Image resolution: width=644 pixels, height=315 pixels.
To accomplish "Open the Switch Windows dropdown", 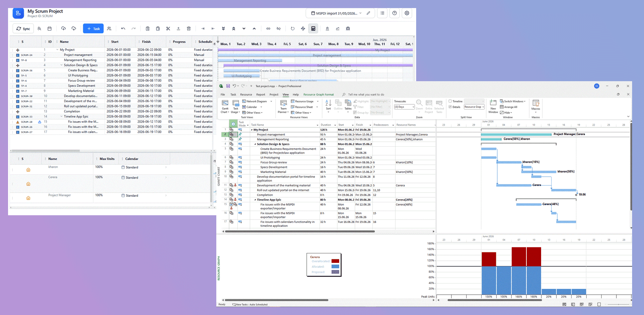I will (x=513, y=101).
